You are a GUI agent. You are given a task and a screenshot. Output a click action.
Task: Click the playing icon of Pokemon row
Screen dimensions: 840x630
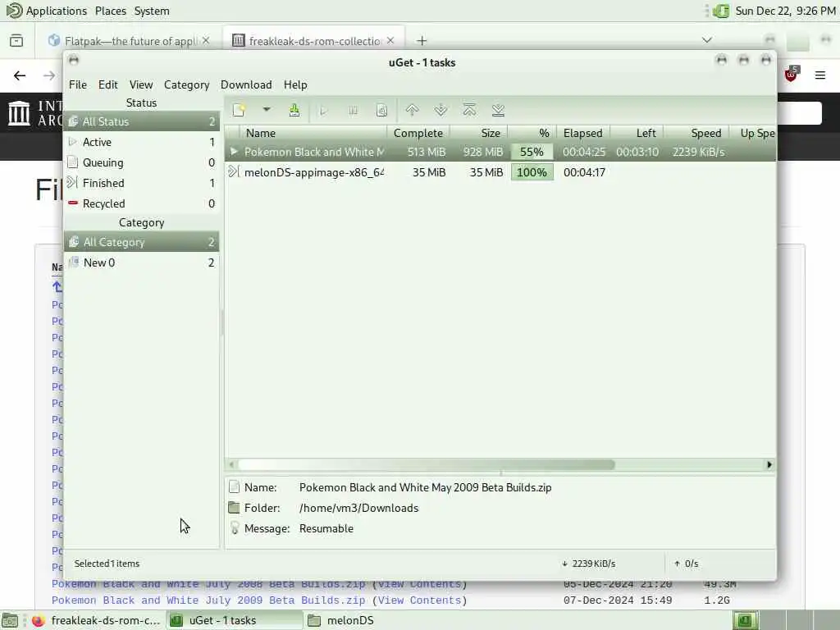(x=234, y=152)
